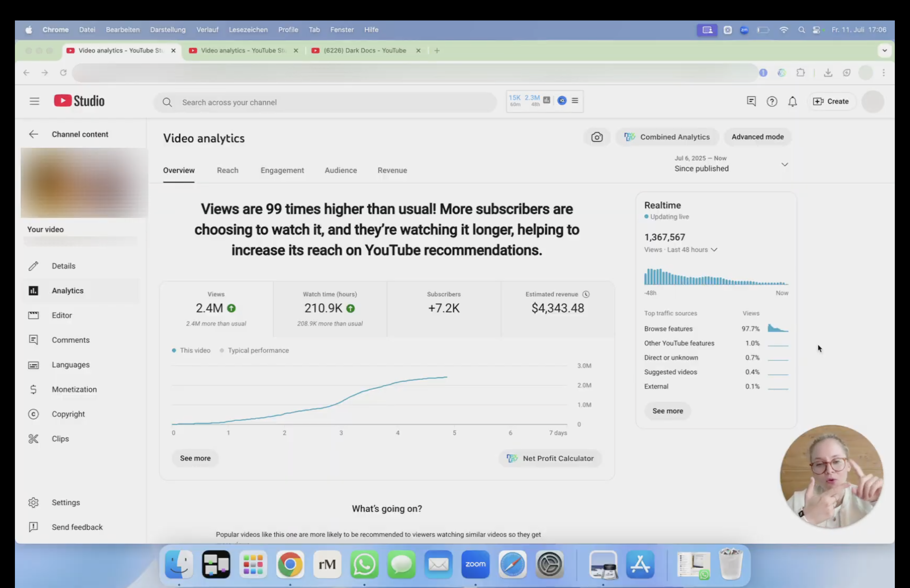The image size is (910, 588).
Task: Open Zoom from the Dock
Action: click(x=476, y=564)
